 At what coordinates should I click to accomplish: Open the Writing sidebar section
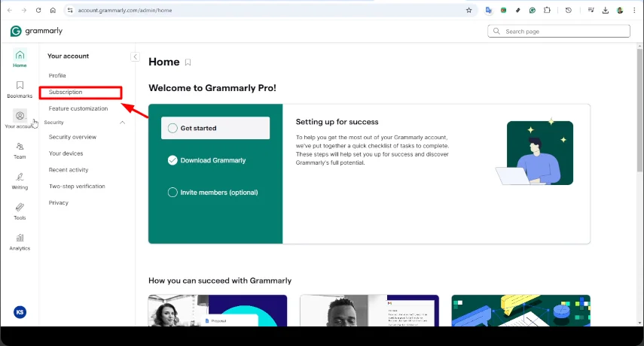click(20, 181)
